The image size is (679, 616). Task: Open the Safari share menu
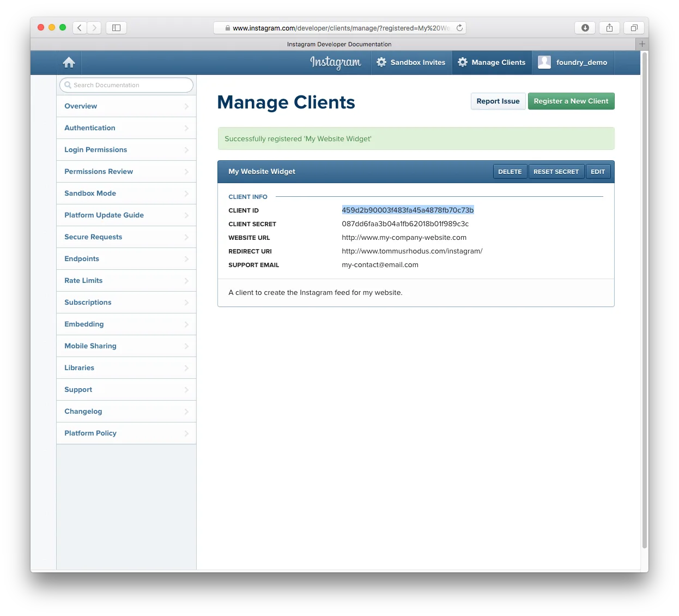tap(609, 28)
